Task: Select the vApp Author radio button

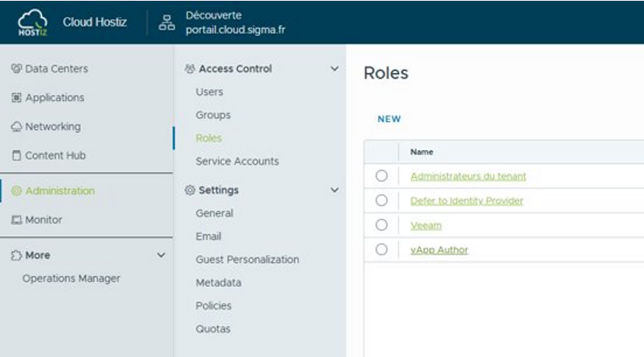Action: coord(381,250)
